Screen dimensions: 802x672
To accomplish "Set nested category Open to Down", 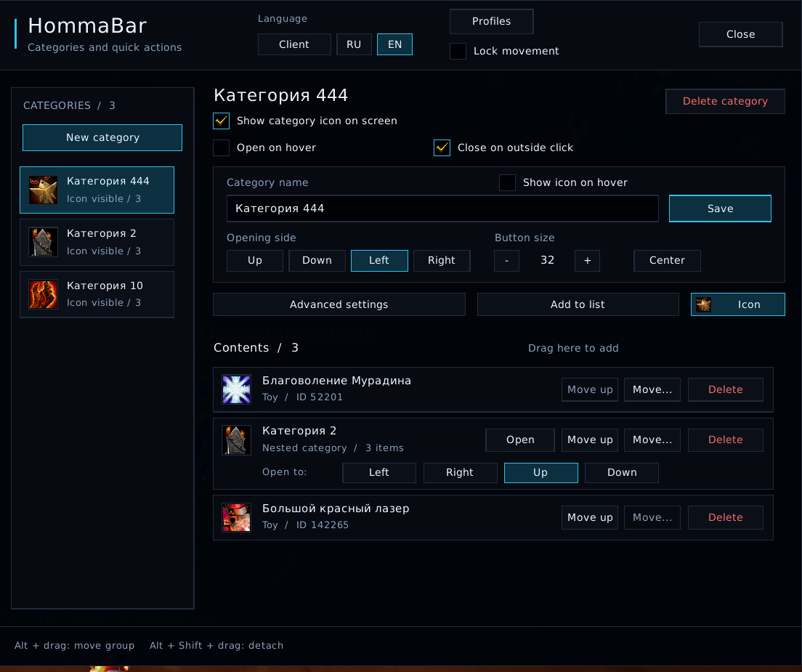I will 622,472.
